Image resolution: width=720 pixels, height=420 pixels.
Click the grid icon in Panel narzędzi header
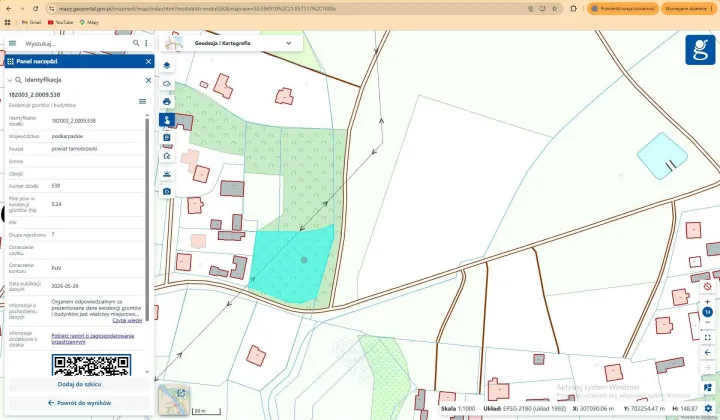(10, 61)
